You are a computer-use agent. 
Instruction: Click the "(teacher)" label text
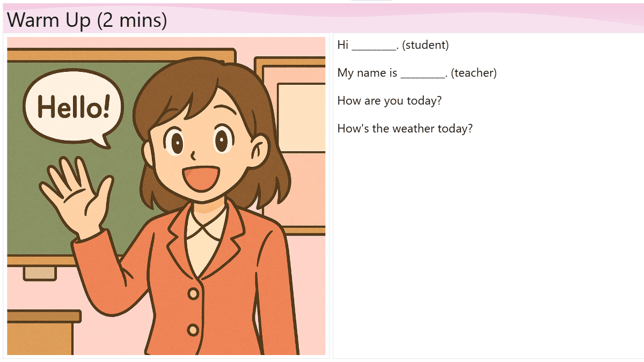coord(473,73)
